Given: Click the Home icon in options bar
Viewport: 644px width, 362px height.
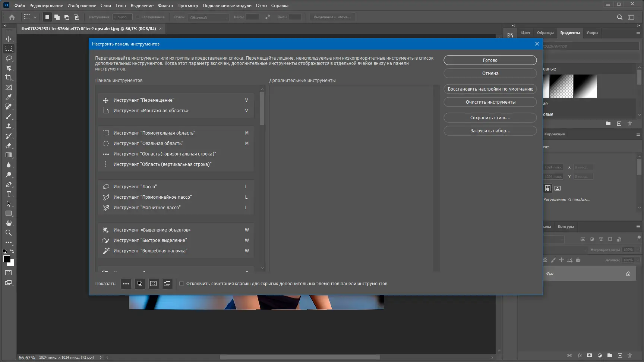Looking at the screenshot, I should click(12, 17).
